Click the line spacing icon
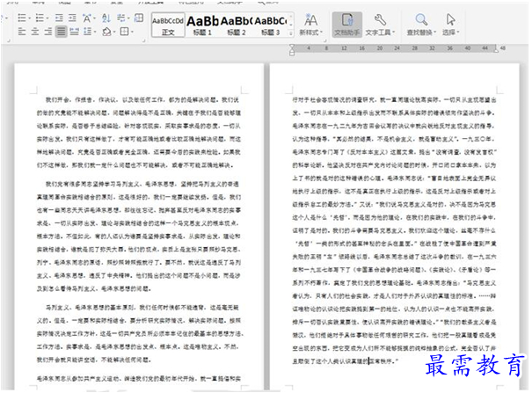This screenshot has width=532, height=393. 87,32
